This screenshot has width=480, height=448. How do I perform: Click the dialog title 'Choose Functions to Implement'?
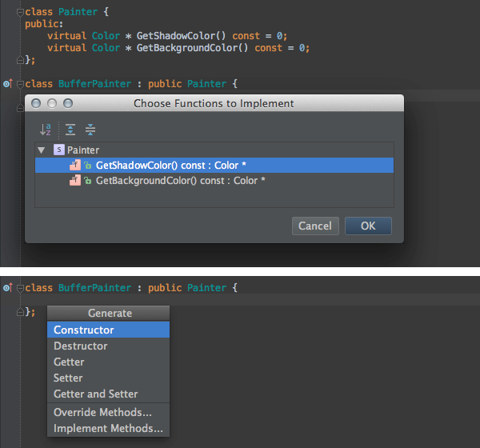point(214,103)
